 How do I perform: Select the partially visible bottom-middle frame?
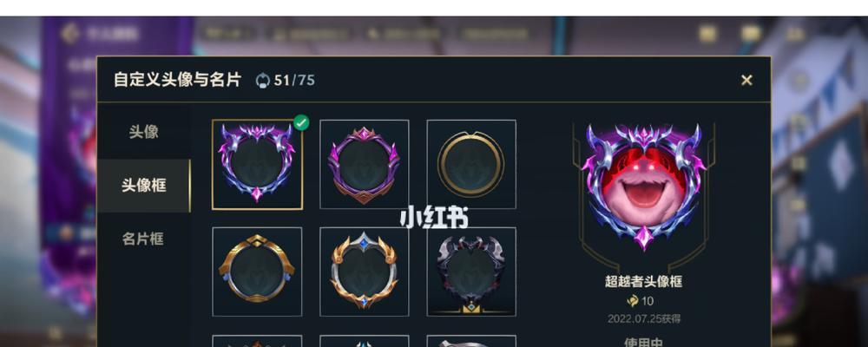coord(365,341)
